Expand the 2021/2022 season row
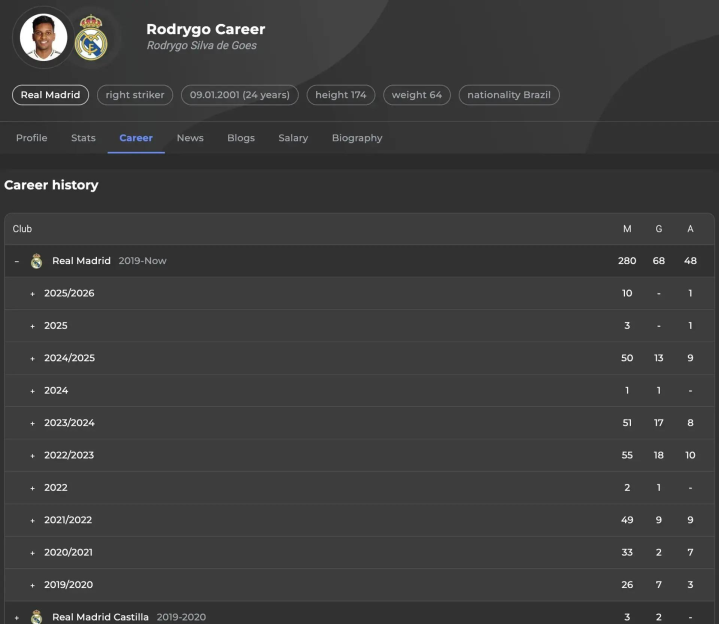719x624 pixels. click(33, 521)
